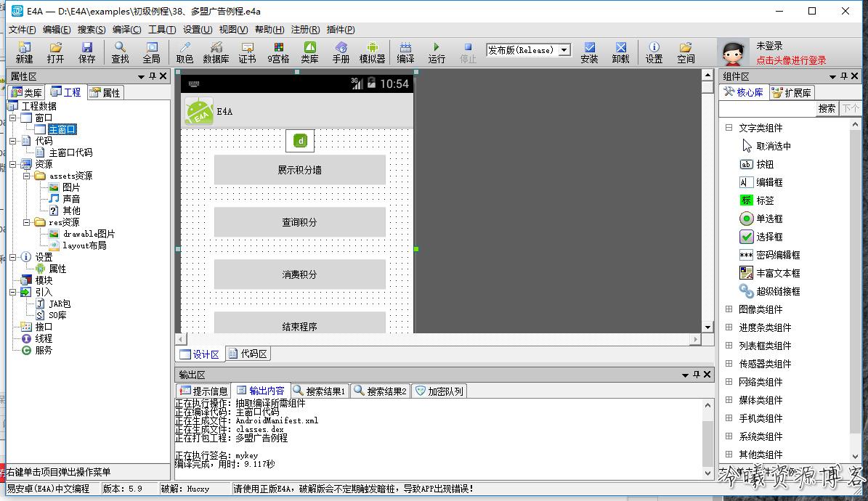The height and width of the screenshot is (501, 868).
Task: Click the 搜索 button in component panel
Action: coord(827,108)
